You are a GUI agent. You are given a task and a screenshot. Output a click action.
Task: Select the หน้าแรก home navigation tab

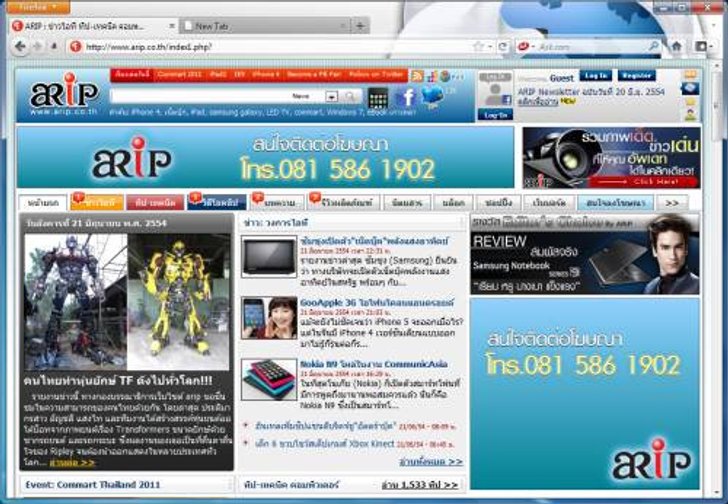[43, 203]
